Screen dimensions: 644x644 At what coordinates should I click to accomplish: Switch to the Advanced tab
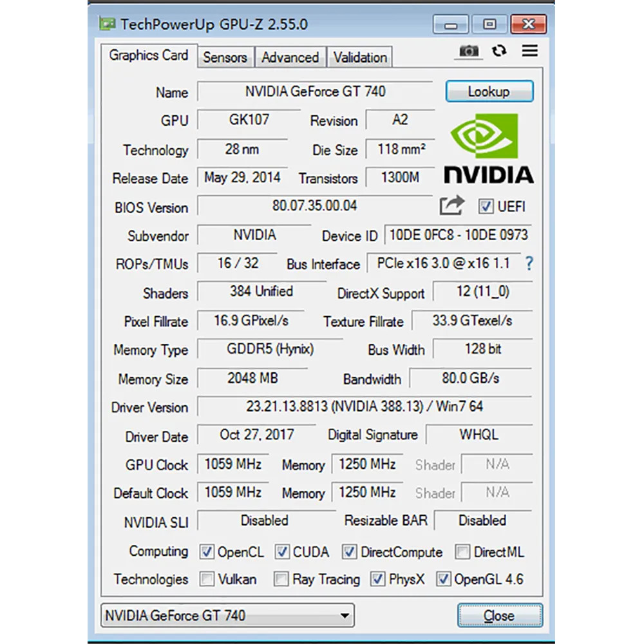pyautogui.click(x=290, y=57)
